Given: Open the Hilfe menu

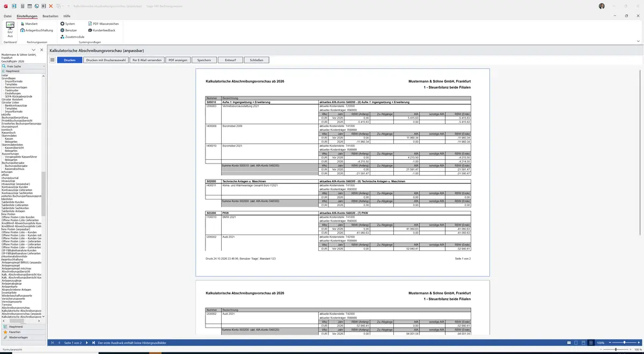Looking at the screenshot, I should pos(67,16).
